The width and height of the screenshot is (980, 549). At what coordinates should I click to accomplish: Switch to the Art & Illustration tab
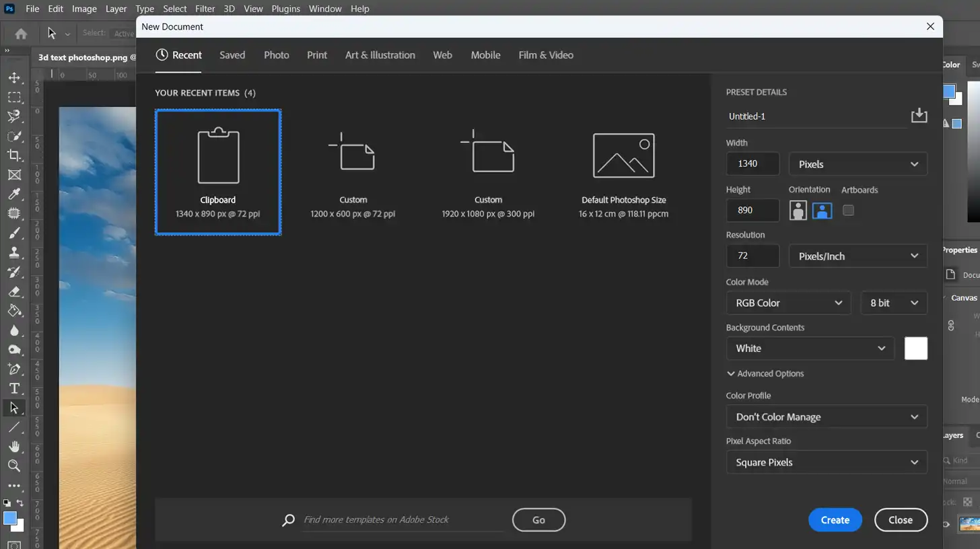[x=380, y=55]
